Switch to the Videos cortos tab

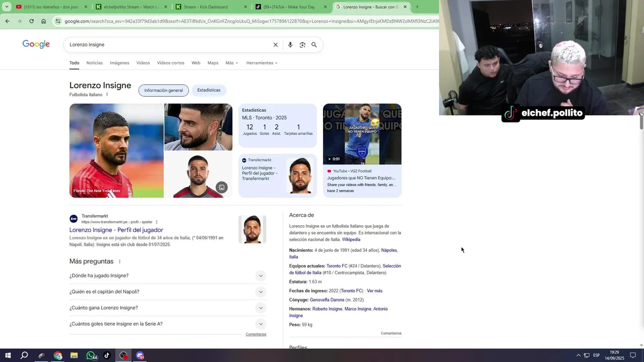pos(171,63)
